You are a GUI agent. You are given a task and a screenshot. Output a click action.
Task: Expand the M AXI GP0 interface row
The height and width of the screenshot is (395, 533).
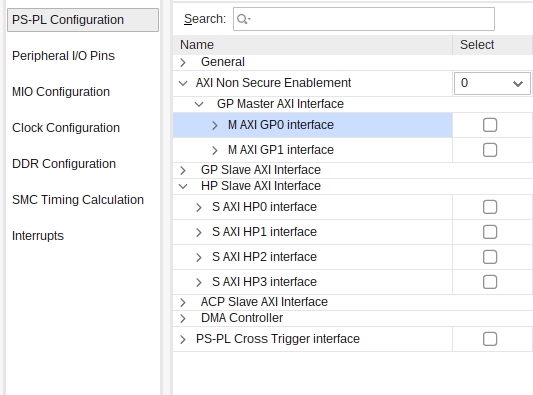pyautogui.click(x=214, y=125)
